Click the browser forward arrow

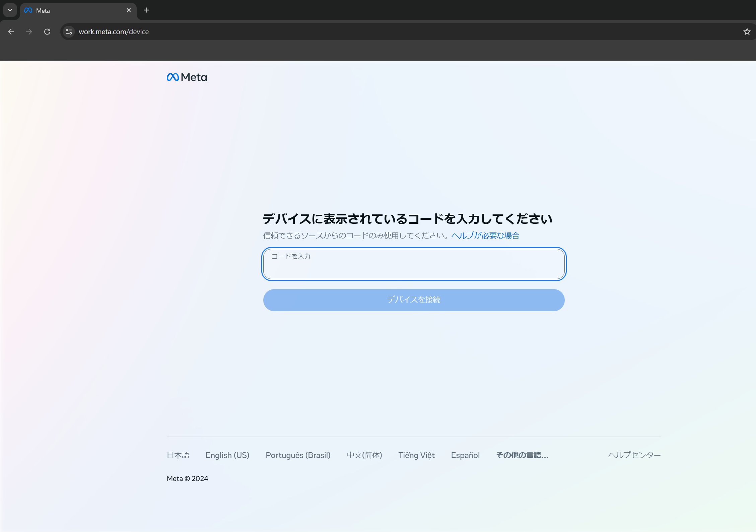29,31
